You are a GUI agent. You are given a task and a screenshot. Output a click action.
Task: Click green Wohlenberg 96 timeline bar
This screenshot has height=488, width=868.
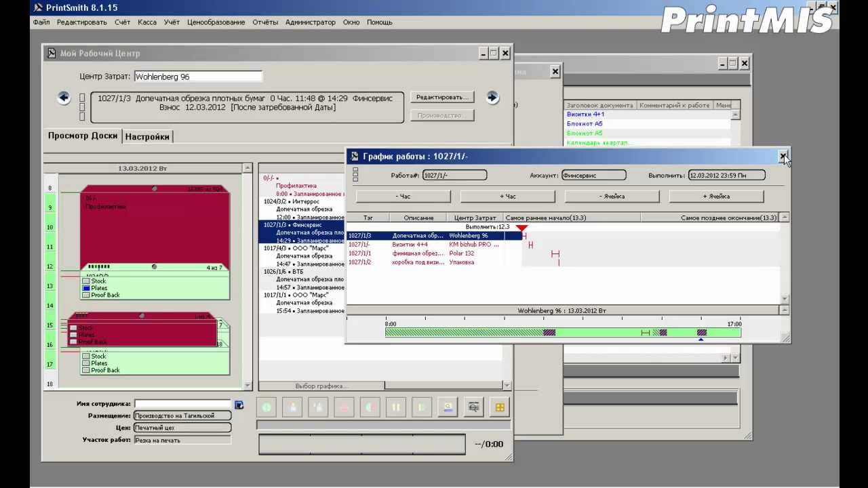tap(563, 332)
